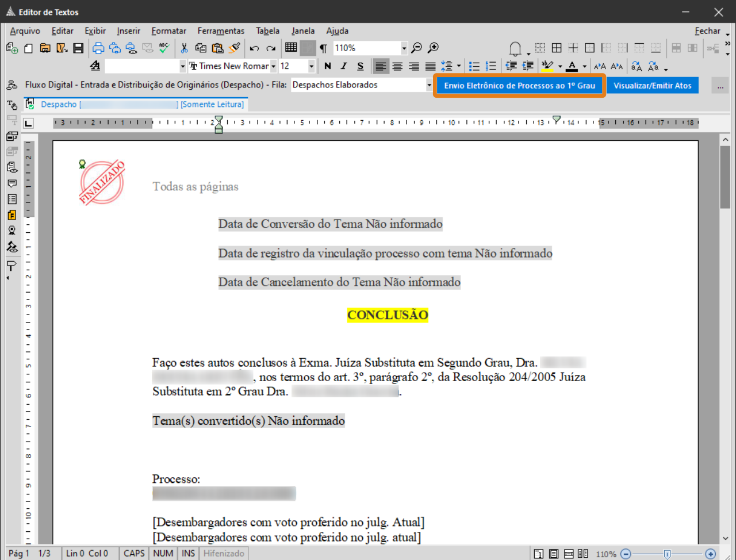Open the Formatar menu
The width and height of the screenshot is (736, 560).
[168, 31]
